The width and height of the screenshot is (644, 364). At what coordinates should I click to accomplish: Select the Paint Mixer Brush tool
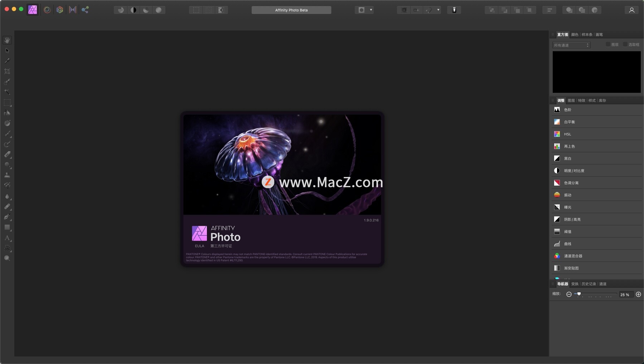click(x=7, y=144)
